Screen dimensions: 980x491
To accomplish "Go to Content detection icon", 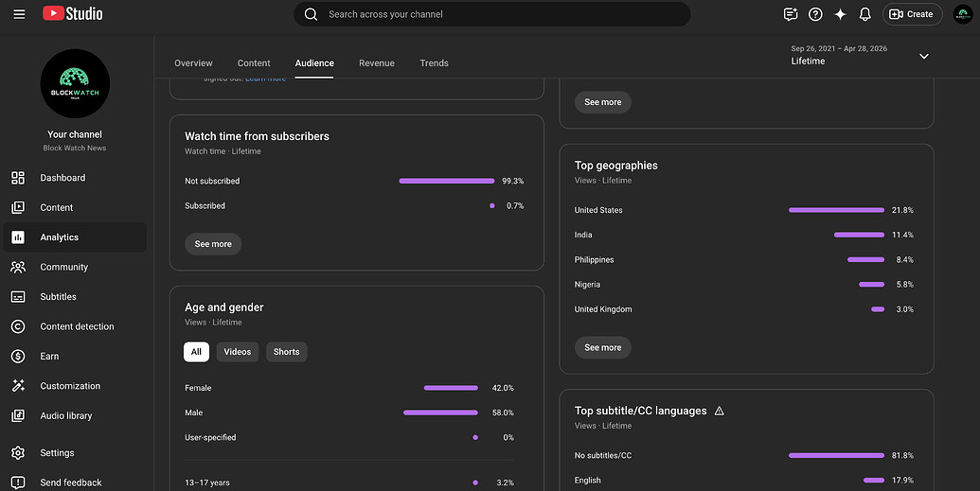I will [18, 326].
